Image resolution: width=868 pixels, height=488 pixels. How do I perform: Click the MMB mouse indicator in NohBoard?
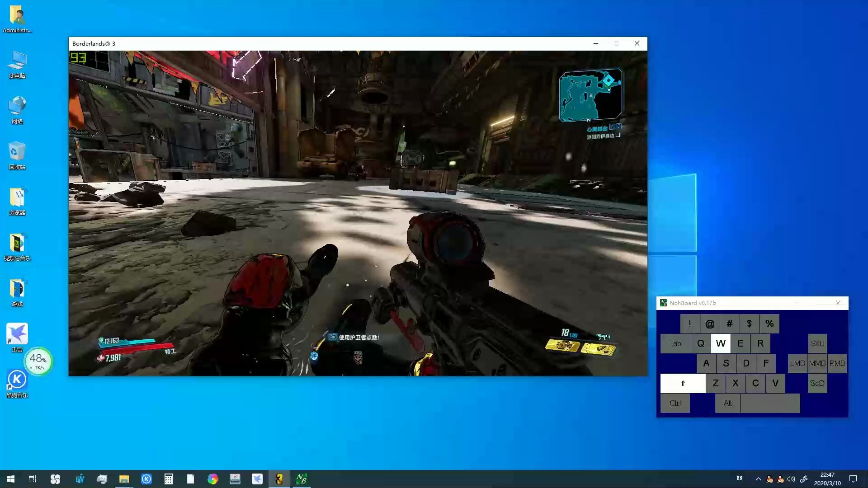(x=817, y=363)
